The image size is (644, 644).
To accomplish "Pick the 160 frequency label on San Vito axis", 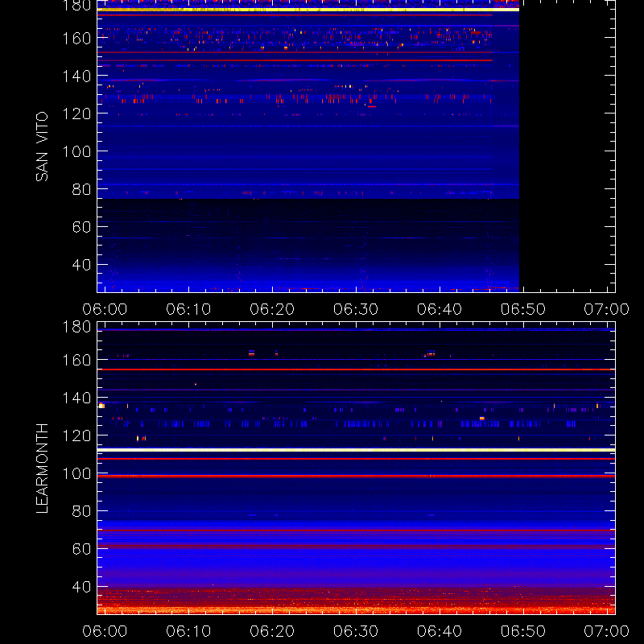I will pyautogui.click(x=76, y=38).
